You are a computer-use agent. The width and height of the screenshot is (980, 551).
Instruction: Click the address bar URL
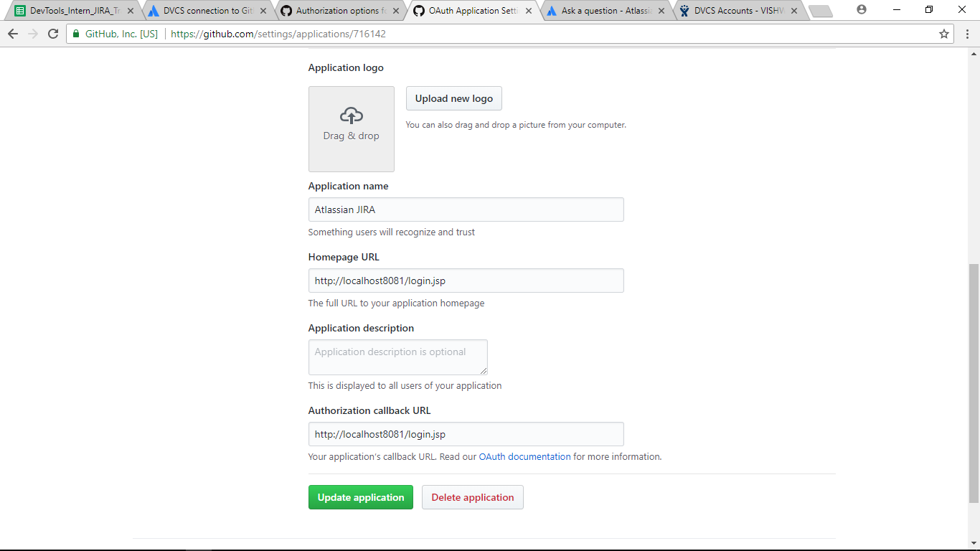coord(278,34)
